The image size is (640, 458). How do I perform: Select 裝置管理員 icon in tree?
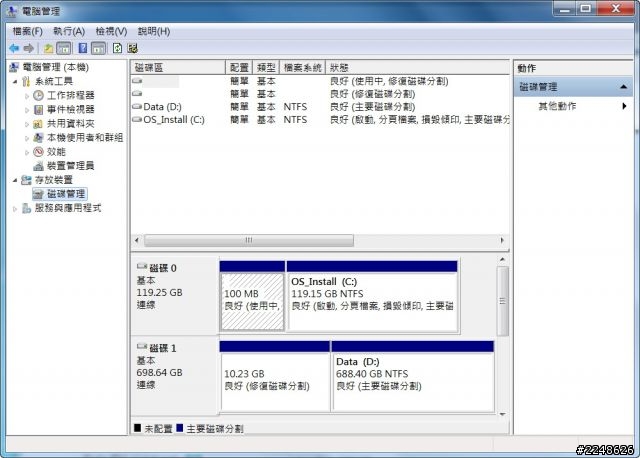click(x=38, y=166)
